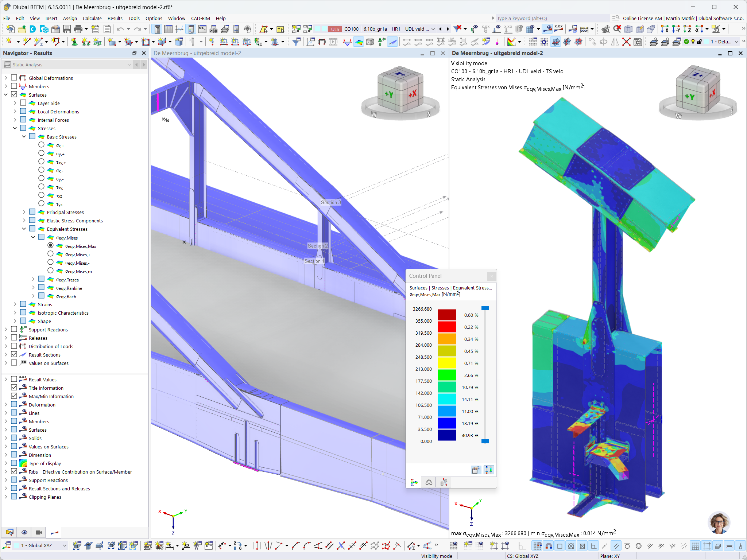Click the Open file folder icon
Viewport: 747px width, 560px height.
[22, 29]
